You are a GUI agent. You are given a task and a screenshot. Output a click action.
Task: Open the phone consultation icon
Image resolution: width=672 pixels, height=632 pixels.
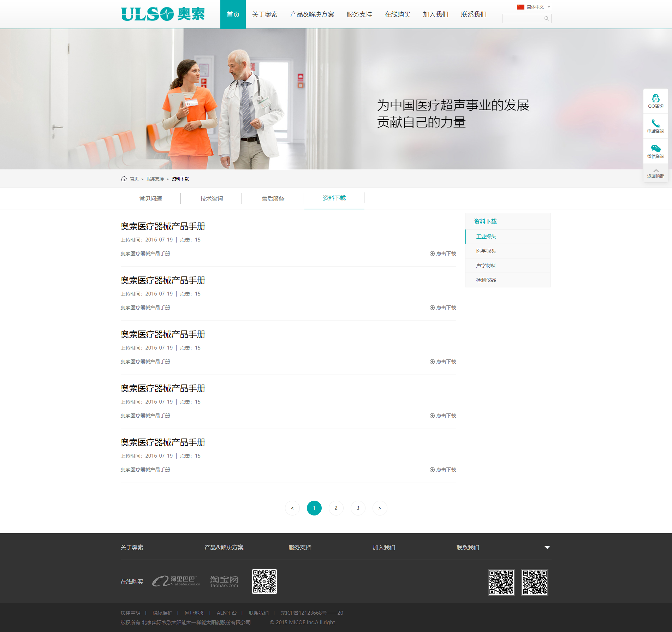point(655,124)
